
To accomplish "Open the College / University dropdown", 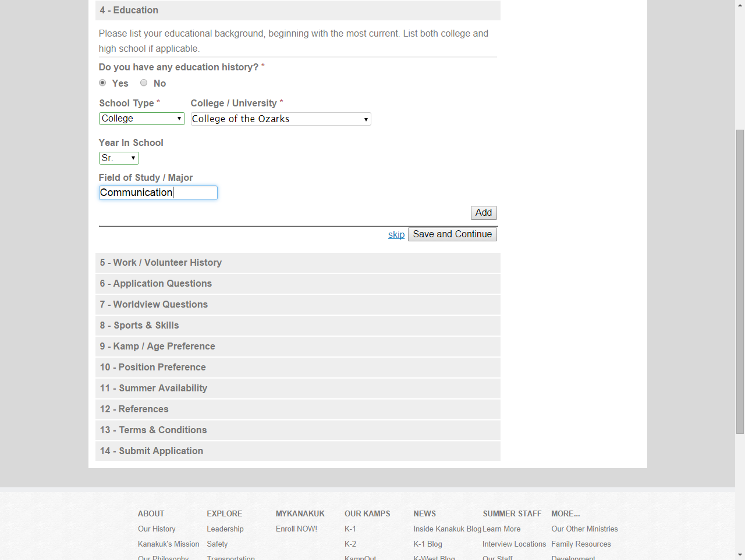I will pos(281,119).
